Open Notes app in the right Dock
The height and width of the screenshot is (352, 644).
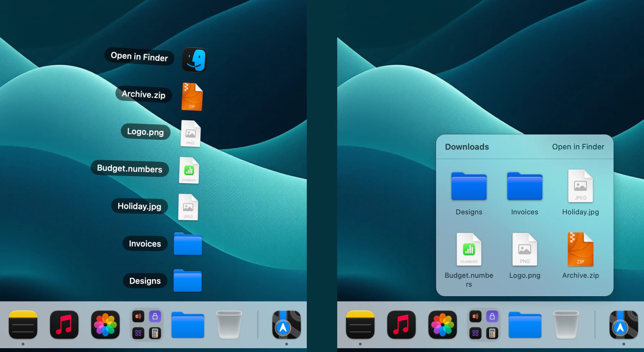click(x=360, y=325)
